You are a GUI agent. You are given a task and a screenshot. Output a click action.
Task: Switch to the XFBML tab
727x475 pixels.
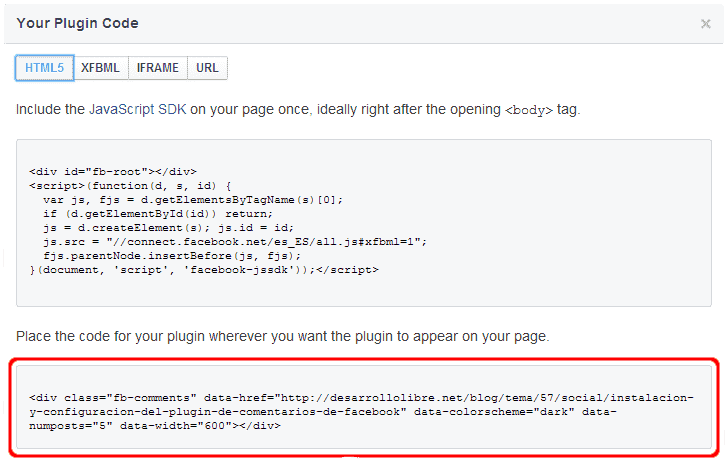coord(101,68)
